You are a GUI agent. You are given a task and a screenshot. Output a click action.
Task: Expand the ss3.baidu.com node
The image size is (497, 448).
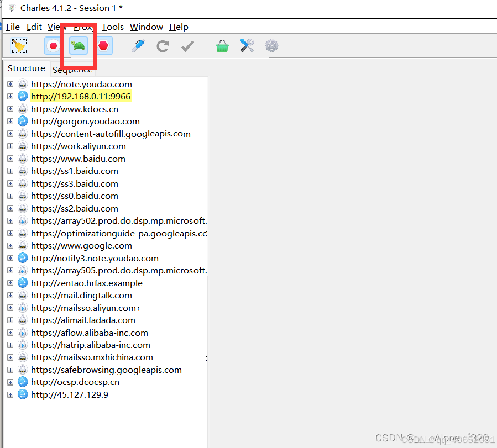click(10, 183)
